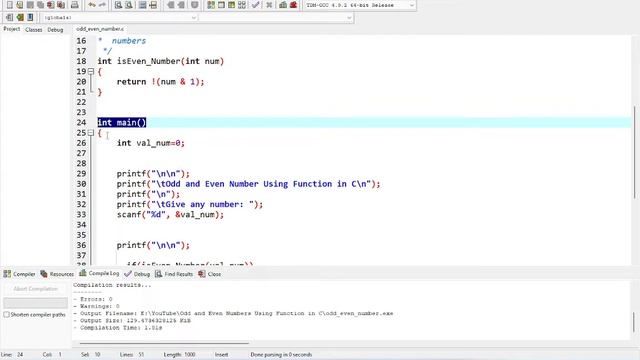The width and height of the screenshot is (640, 360).
Task: Click the Go to line icon
Action: pyautogui.click(x=153, y=5)
